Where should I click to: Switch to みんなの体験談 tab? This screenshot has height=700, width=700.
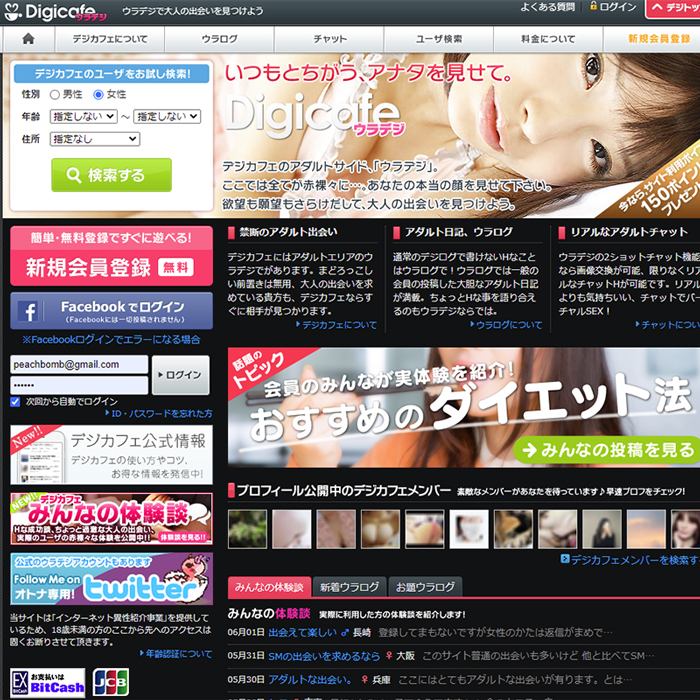tap(269, 587)
